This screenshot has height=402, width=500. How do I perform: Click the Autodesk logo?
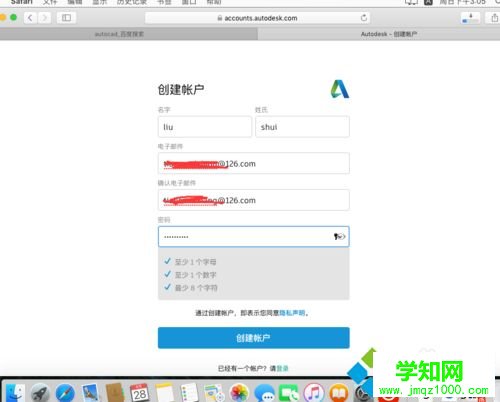coord(340,89)
